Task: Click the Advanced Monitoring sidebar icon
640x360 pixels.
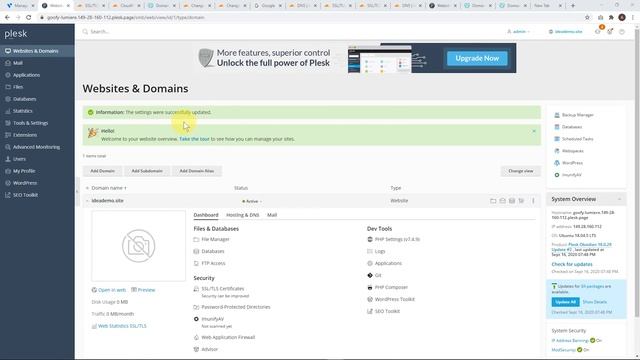Action: click(8, 147)
